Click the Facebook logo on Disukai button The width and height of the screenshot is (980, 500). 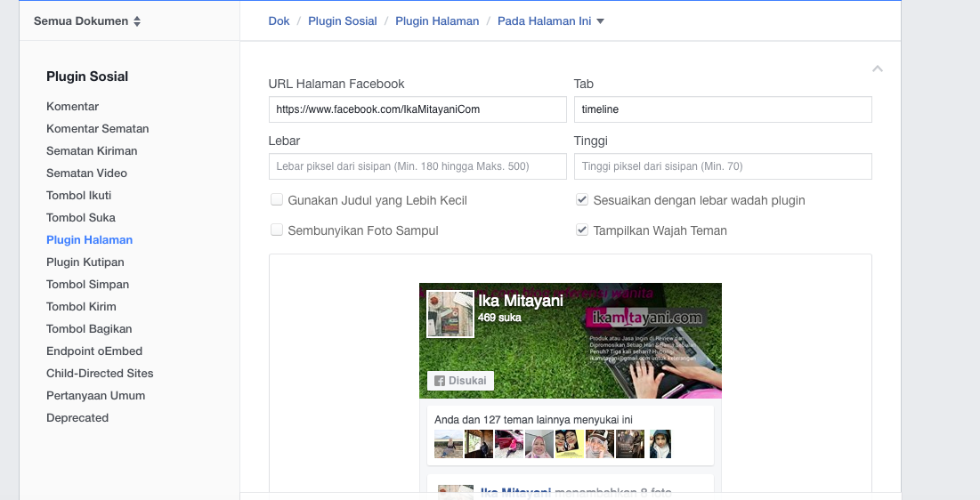click(440, 381)
